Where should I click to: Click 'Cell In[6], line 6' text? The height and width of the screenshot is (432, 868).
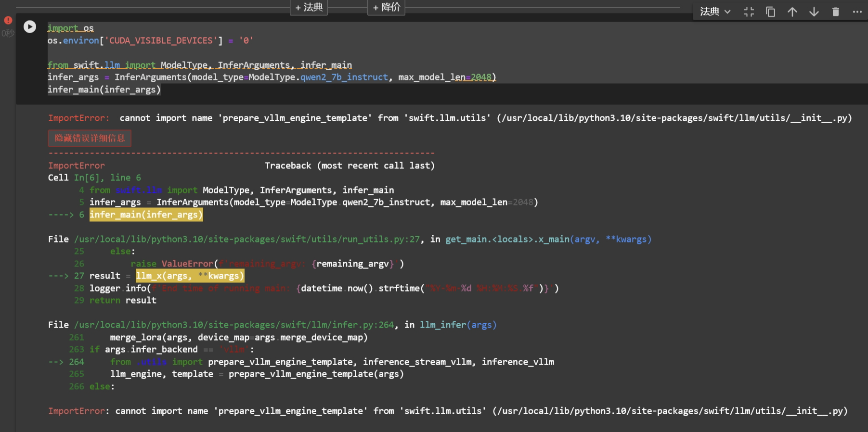click(94, 178)
